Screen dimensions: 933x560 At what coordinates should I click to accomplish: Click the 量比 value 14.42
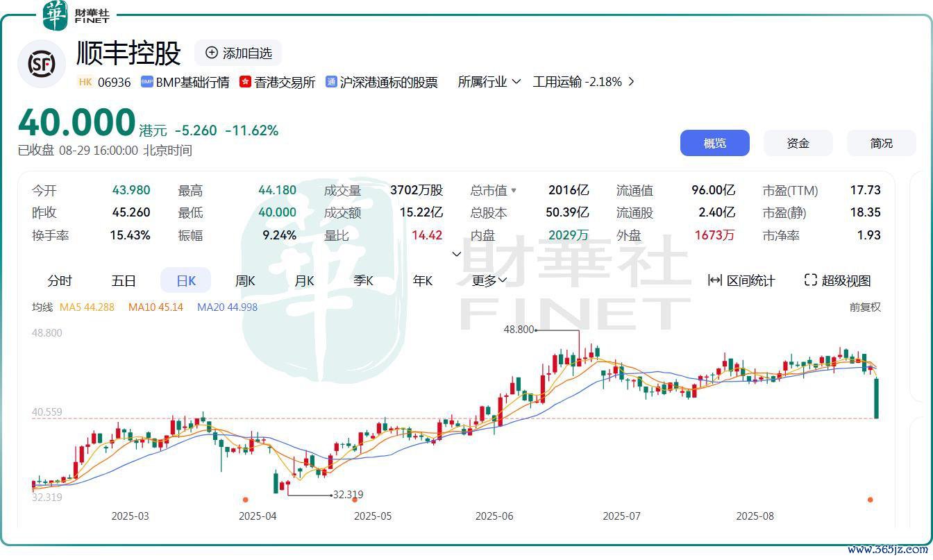coord(427,235)
